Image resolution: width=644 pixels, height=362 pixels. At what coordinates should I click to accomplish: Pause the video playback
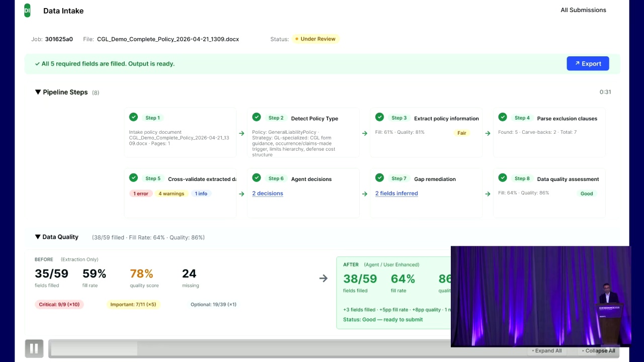pyautogui.click(x=34, y=348)
